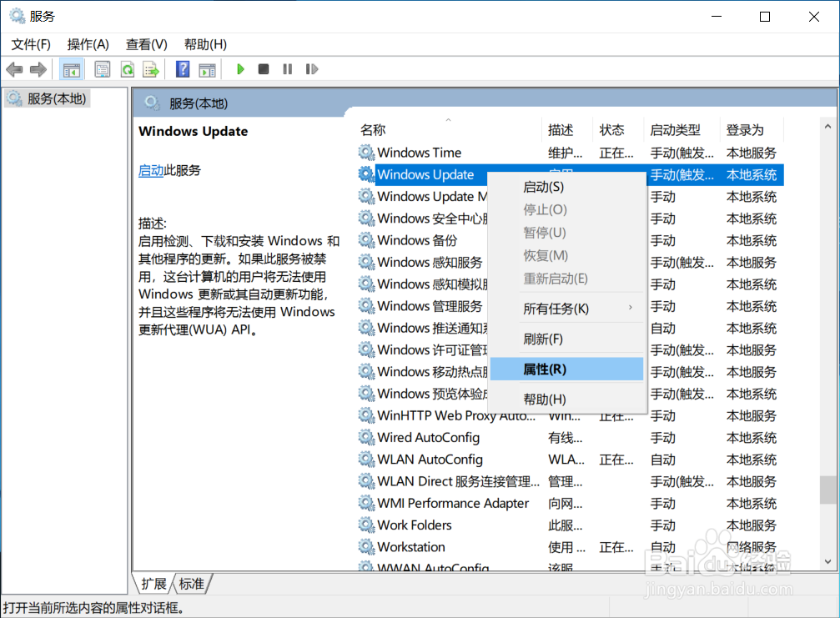Choose 刷新(F) in context menu
The width and height of the screenshot is (840, 618).
pyautogui.click(x=566, y=339)
